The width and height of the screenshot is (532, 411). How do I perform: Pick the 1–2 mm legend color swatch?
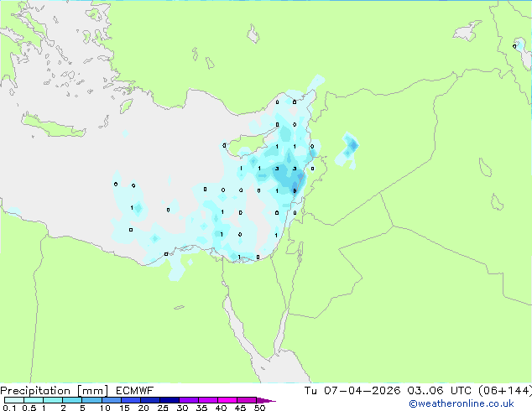(53, 400)
